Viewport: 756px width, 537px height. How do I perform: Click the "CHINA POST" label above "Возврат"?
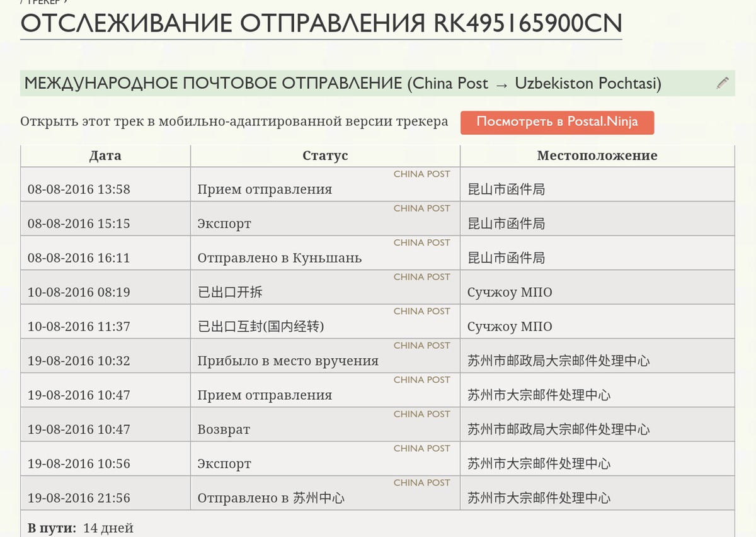[422, 414]
